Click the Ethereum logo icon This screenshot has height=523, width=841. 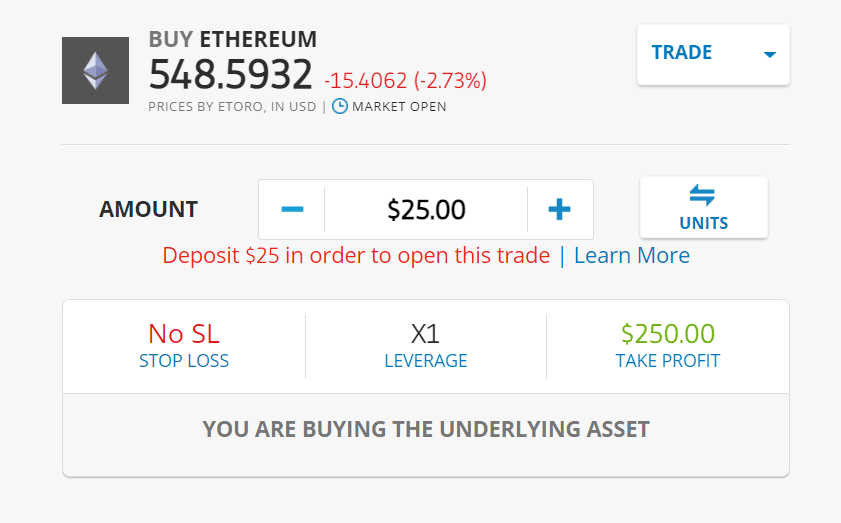(x=95, y=70)
